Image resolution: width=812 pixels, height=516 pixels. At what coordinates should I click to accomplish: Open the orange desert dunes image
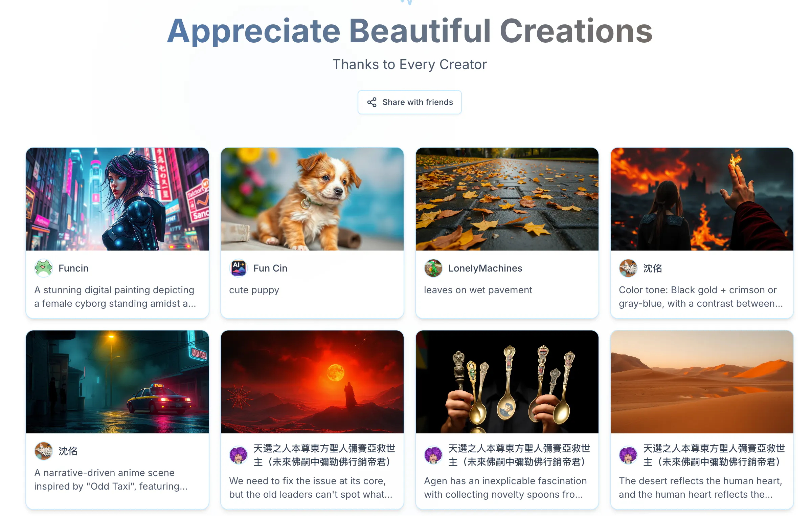702,382
